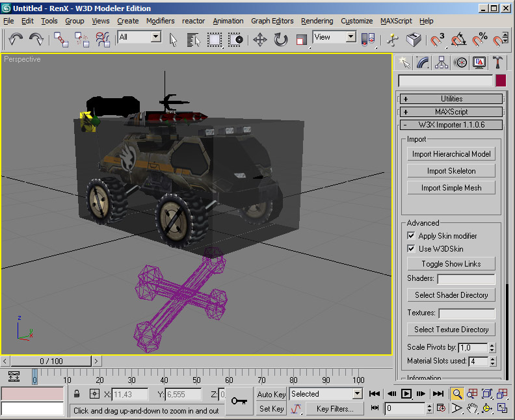The height and width of the screenshot is (420, 515).
Task: Click the time slider right arrow
Action: click(x=96, y=361)
